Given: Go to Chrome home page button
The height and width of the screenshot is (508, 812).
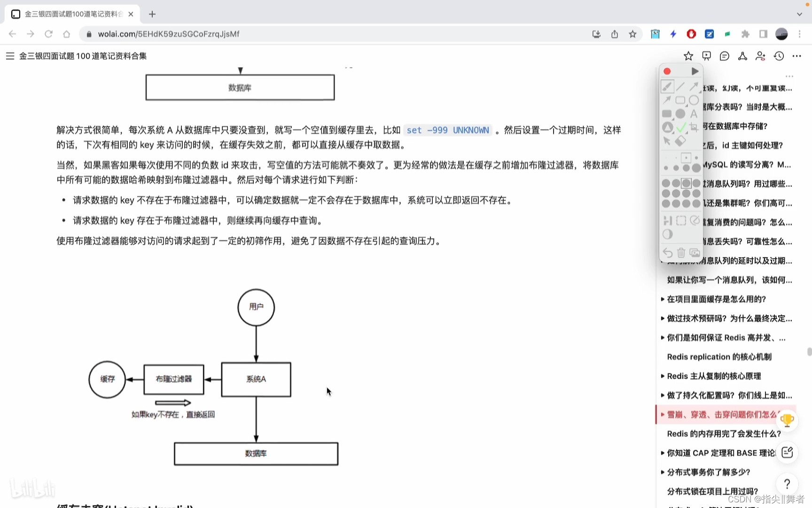Looking at the screenshot, I should click(67, 34).
